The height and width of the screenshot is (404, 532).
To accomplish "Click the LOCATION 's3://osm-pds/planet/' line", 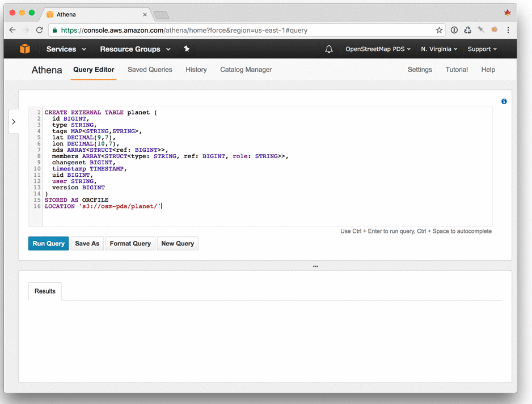I will (103, 206).
